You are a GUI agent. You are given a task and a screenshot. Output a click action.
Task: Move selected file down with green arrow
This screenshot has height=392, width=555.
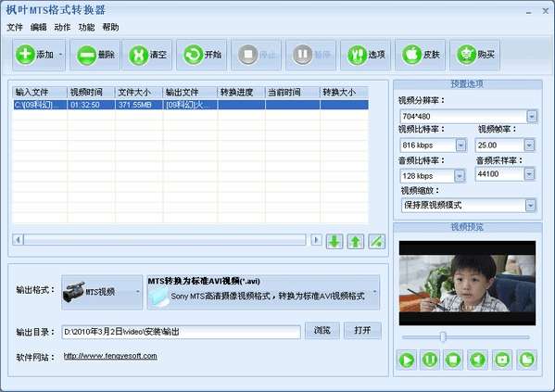[x=334, y=242]
